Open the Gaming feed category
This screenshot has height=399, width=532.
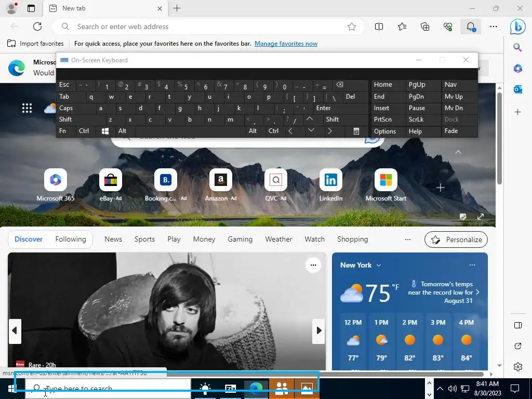pyautogui.click(x=240, y=239)
